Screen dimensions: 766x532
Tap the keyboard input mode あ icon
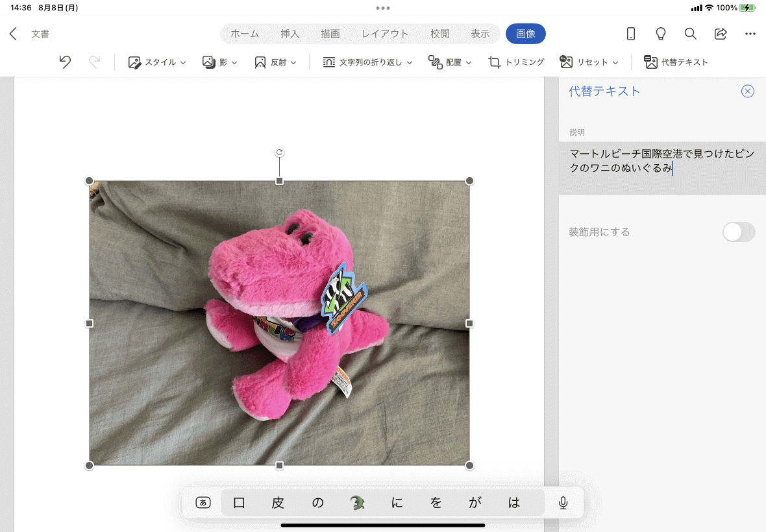pos(203,502)
